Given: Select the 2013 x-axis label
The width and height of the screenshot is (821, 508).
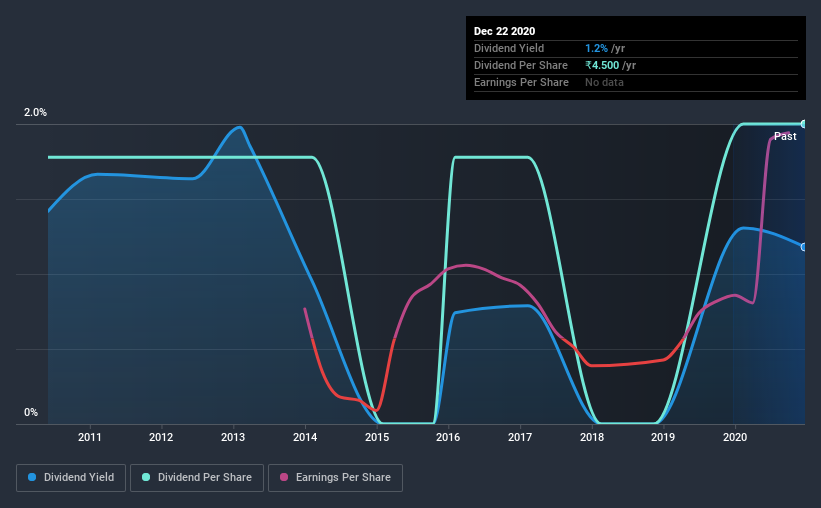Looking at the screenshot, I should [x=233, y=437].
